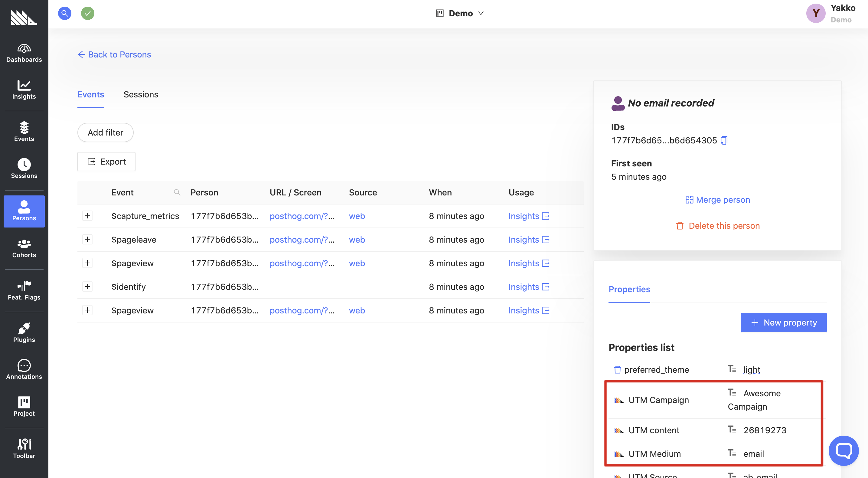Click the Insights icon in sidebar
868x478 pixels.
coord(24,90)
